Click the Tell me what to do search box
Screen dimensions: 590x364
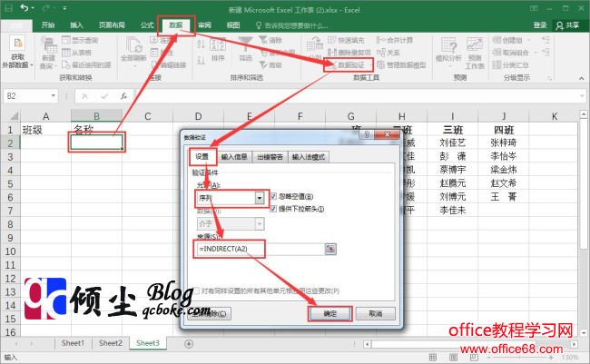tap(292, 25)
